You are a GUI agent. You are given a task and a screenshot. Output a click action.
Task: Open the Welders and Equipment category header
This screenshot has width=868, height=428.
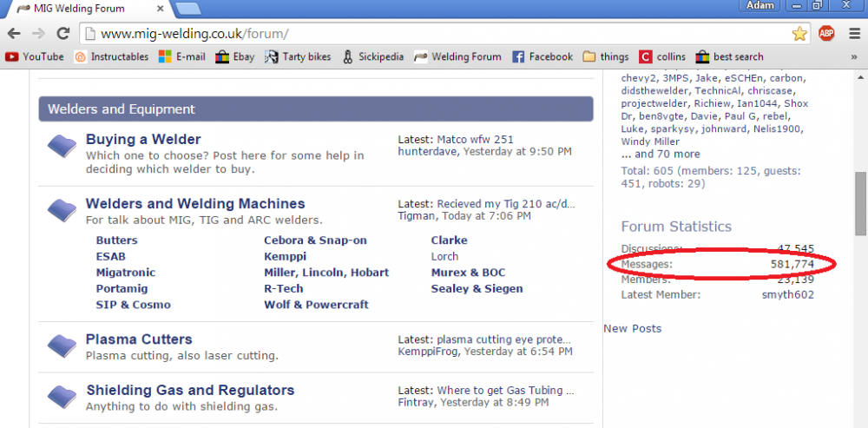coord(316,109)
